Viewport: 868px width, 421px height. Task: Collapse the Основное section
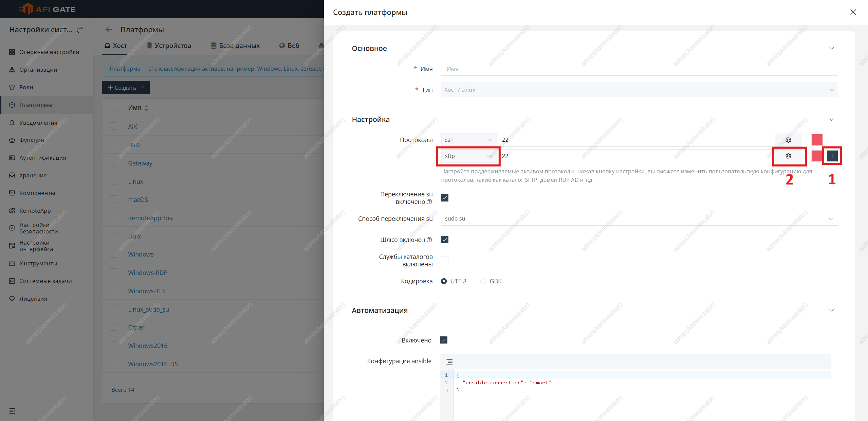click(831, 49)
